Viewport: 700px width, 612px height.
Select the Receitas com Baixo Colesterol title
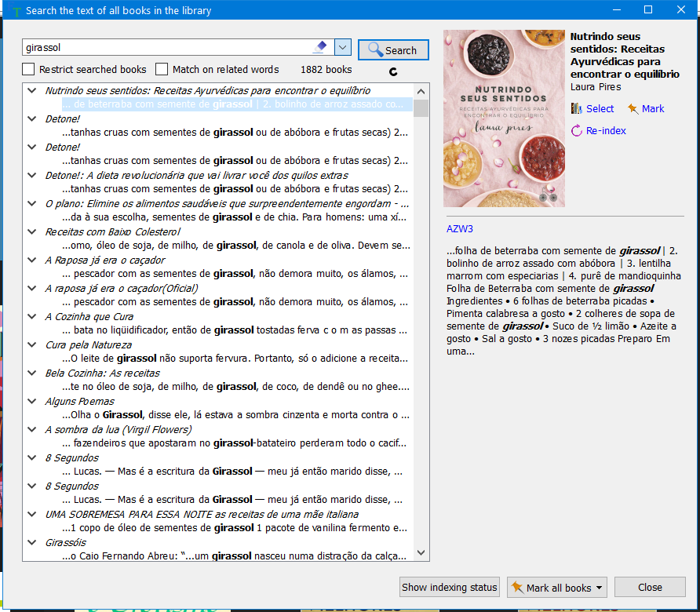(x=113, y=231)
